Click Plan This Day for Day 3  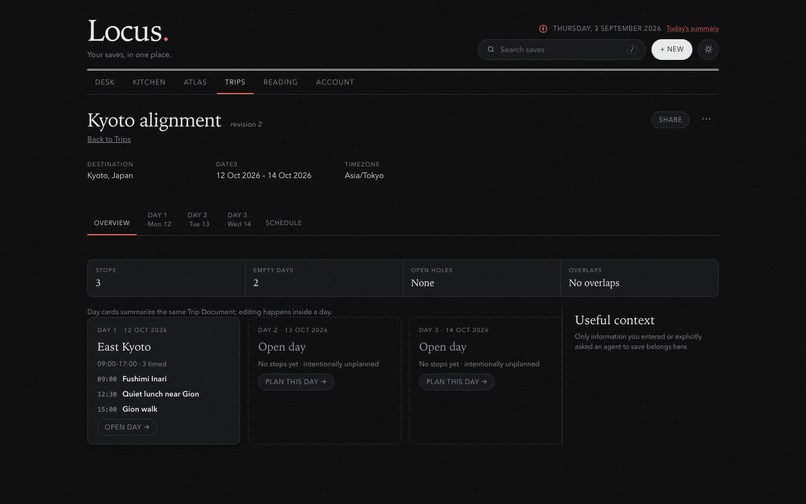(x=456, y=382)
